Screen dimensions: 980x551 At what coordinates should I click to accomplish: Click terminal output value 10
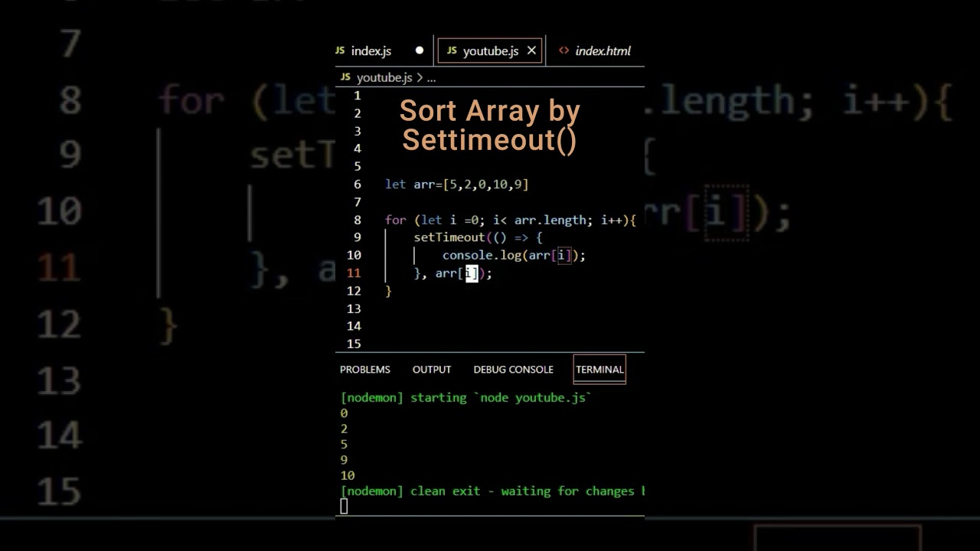pyautogui.click(x=348, y=475)
